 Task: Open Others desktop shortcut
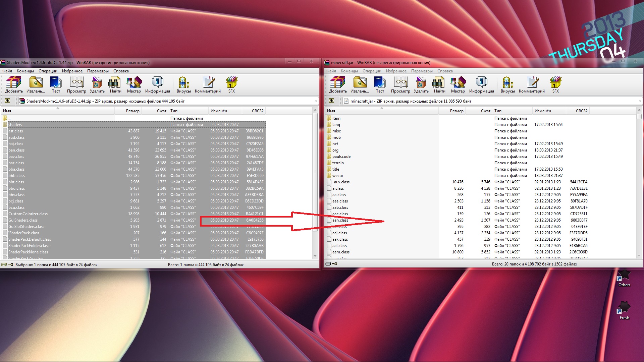[x=624, y=278]
